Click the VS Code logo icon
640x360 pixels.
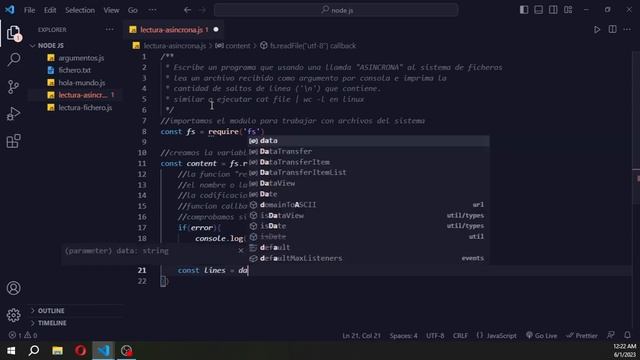[9, 9]
